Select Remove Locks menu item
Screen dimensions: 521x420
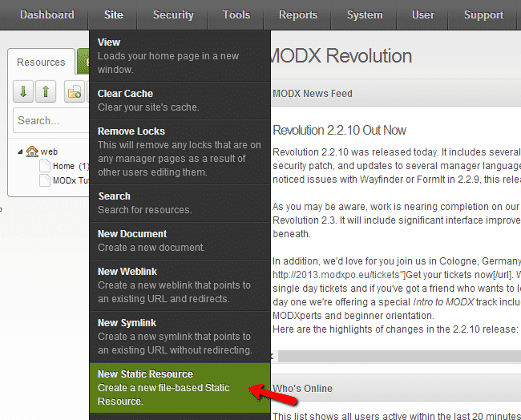point(180,151)
